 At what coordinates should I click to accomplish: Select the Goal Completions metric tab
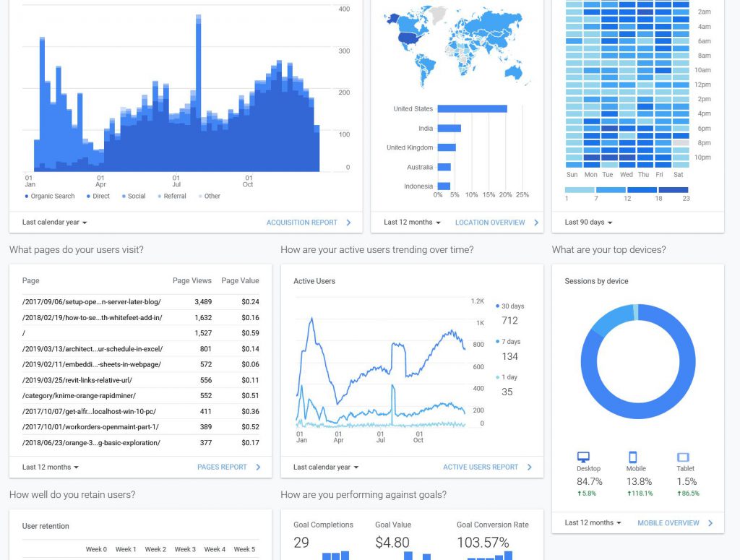point(323,525)
